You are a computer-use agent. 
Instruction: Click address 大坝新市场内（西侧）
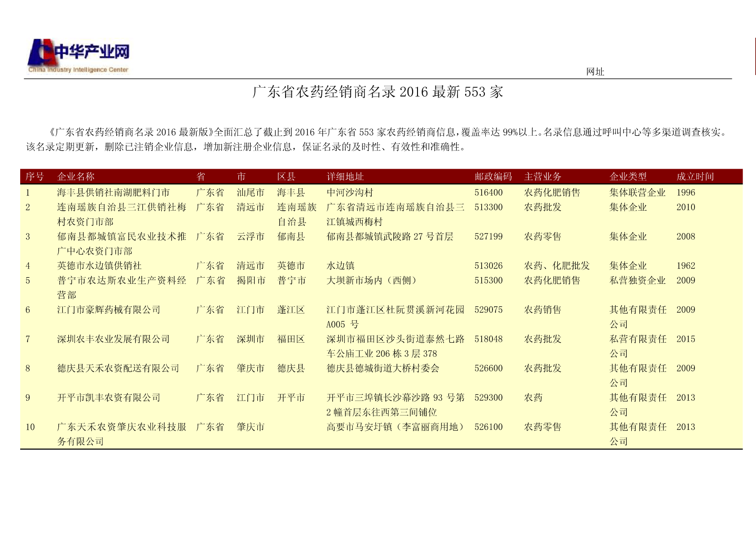pyautogui.click(x=374, y=280)
